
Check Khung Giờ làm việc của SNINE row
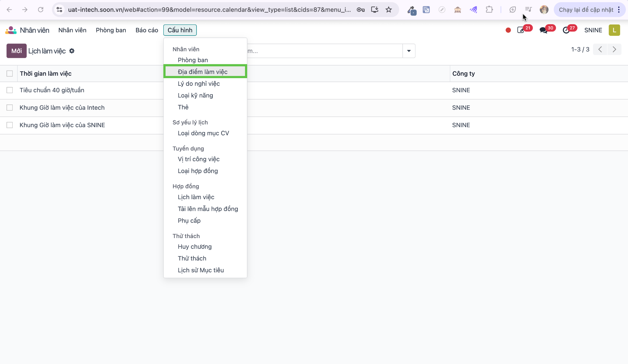(x=10, y=125)
